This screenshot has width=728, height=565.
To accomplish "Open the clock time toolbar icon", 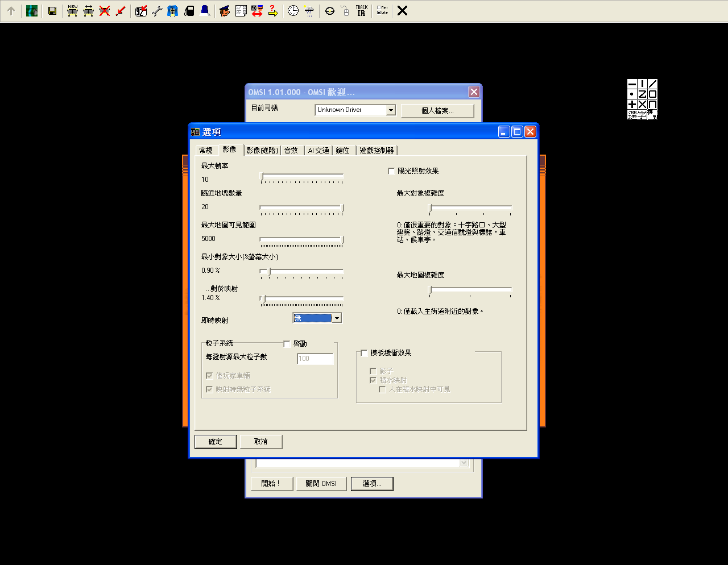I will click(293, 11).
